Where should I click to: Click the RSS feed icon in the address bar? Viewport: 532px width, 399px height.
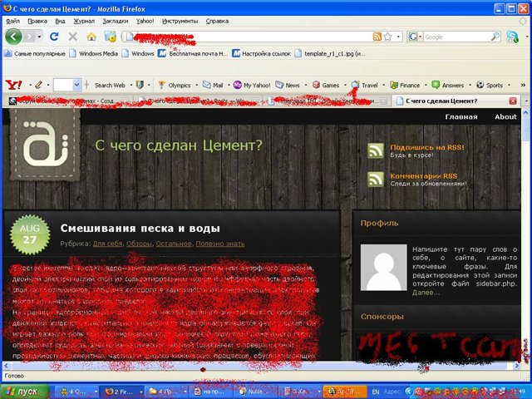point(377,37)
